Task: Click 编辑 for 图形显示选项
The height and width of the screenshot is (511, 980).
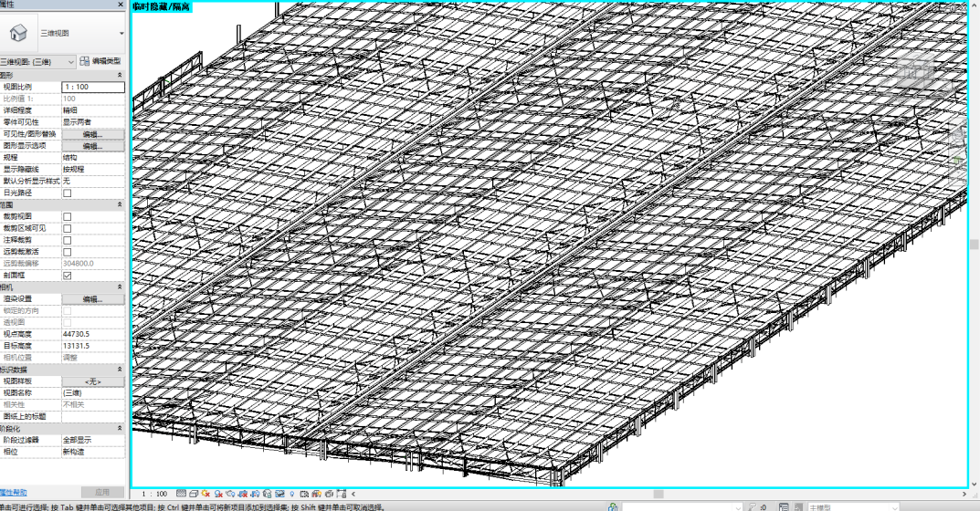Action: 93,146
